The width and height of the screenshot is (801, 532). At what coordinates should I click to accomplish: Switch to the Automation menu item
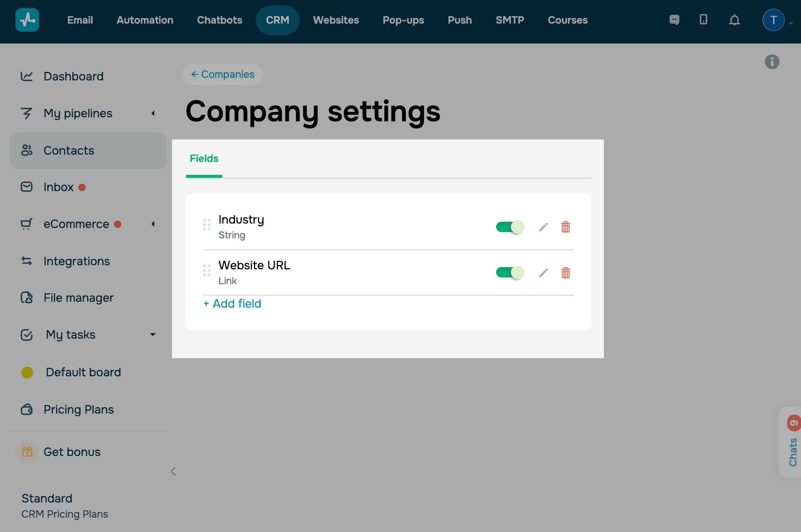pyautogui.click(x=145, y=20)
